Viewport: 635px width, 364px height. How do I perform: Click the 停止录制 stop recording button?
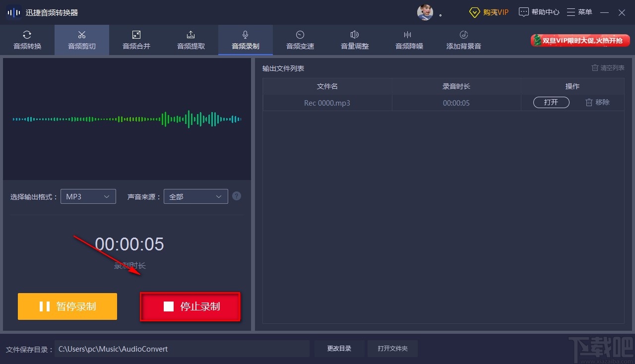click(x=190, y=306)
